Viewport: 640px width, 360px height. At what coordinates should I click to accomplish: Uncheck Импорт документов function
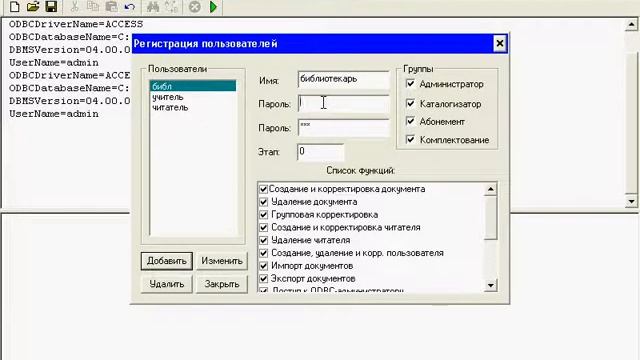pyautogui.click(x=263, y=266)
